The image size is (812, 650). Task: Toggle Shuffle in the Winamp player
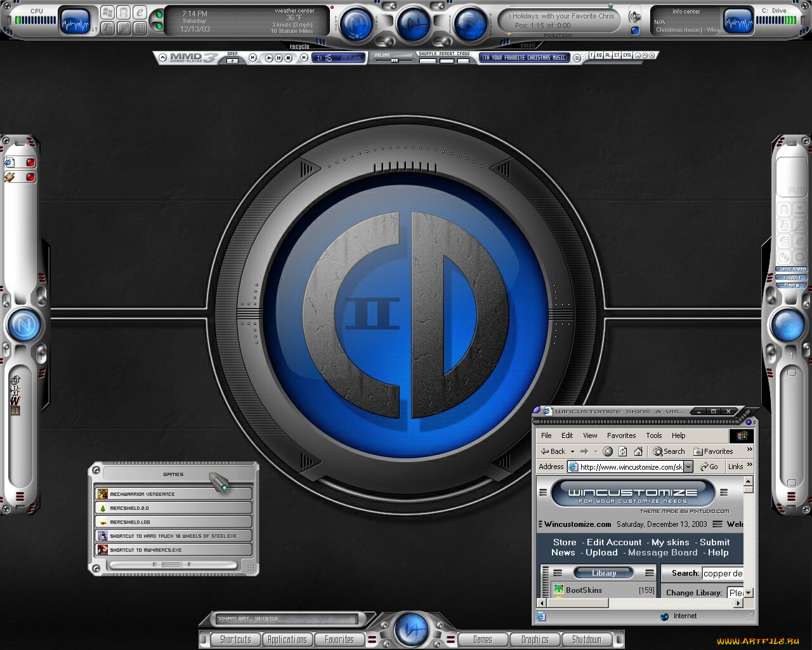click(428, 61)
